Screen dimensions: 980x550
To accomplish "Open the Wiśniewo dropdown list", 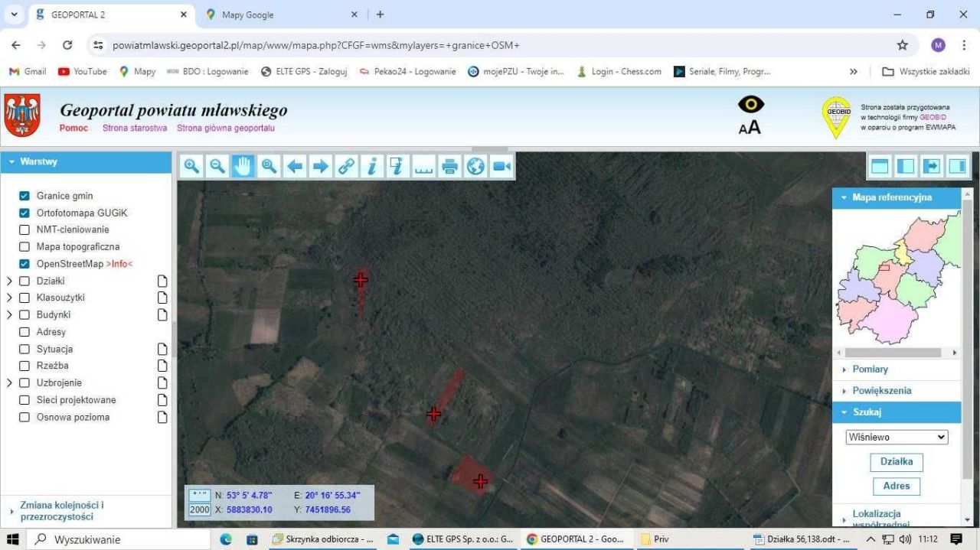I will (897, 438).
